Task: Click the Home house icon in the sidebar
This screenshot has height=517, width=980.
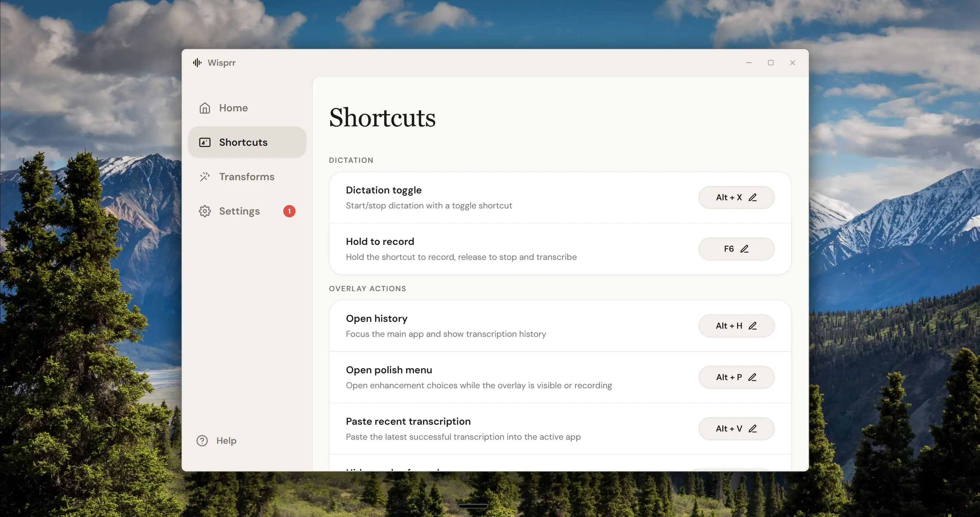Action: point(205,108)
